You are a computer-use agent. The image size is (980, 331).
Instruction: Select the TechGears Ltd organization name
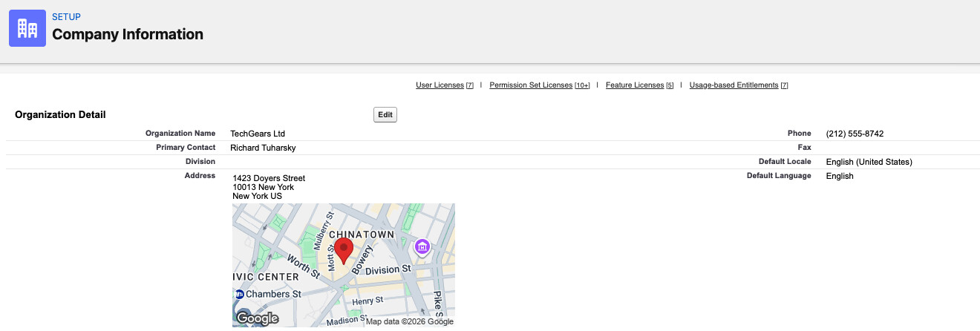[258, 134]
